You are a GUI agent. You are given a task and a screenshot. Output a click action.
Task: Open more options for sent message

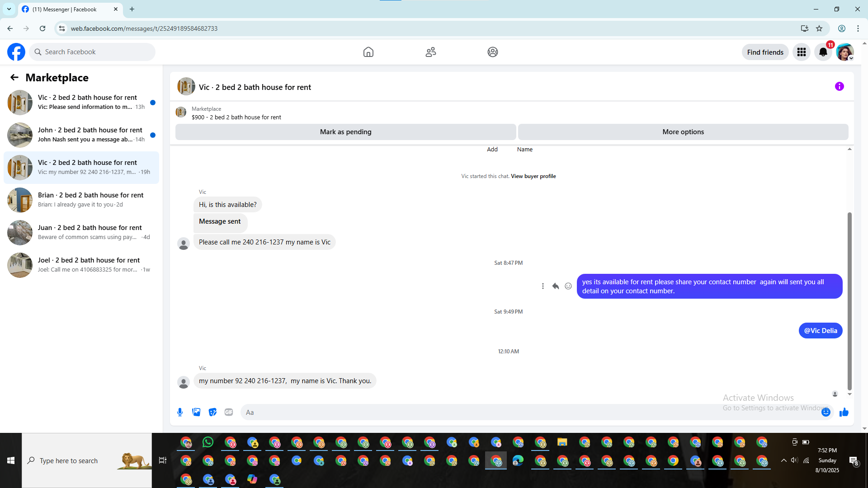pyautogui.click(x=543, y=286)
